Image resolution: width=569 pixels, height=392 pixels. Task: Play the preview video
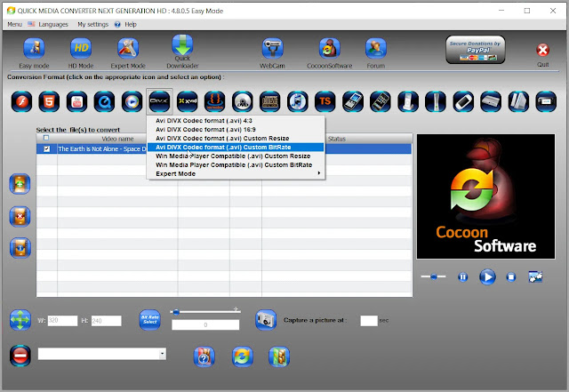pyautogui.click(x=487, y=277)
